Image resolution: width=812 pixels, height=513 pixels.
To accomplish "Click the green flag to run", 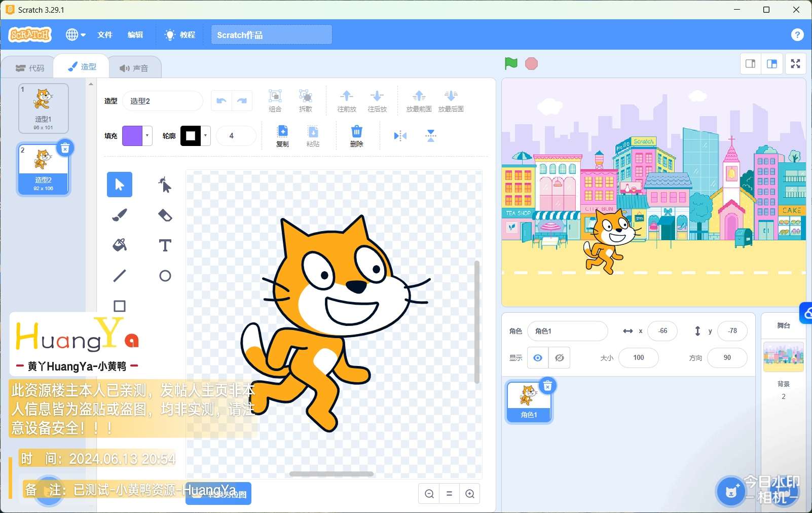I will pyautogui.click(x=511, y=63).
